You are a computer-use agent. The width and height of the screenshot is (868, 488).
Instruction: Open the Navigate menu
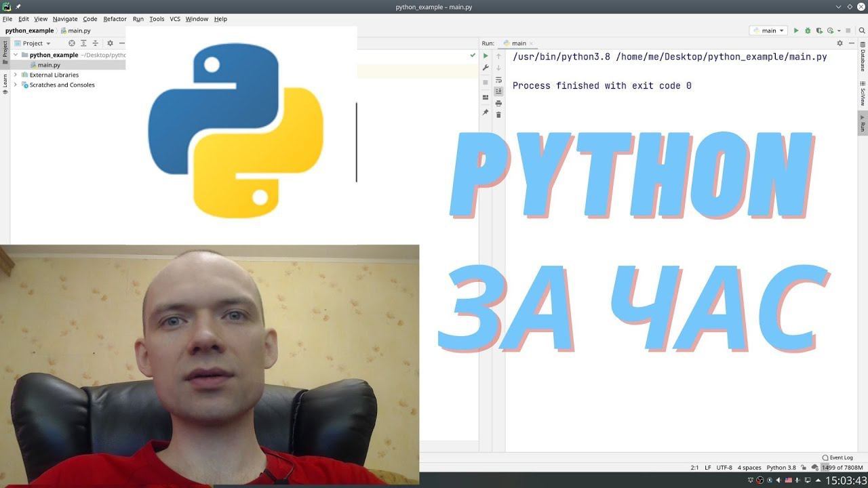coord(65,19)
